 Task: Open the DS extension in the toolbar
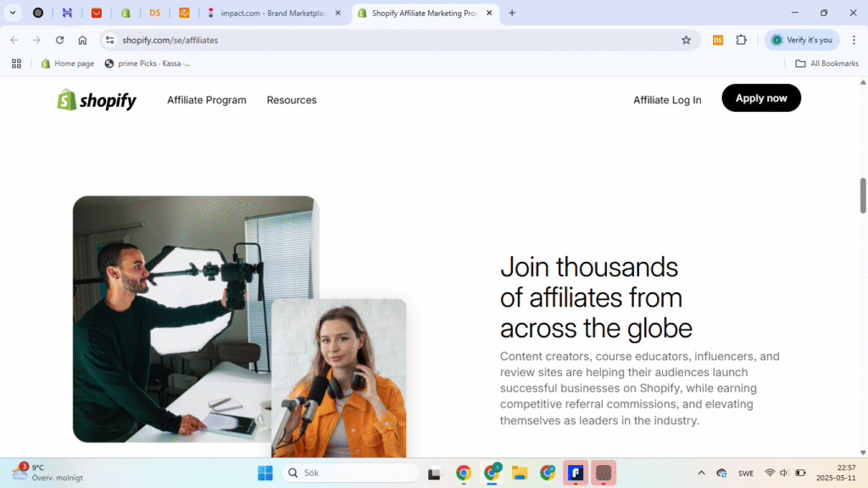tap(718, 40)
